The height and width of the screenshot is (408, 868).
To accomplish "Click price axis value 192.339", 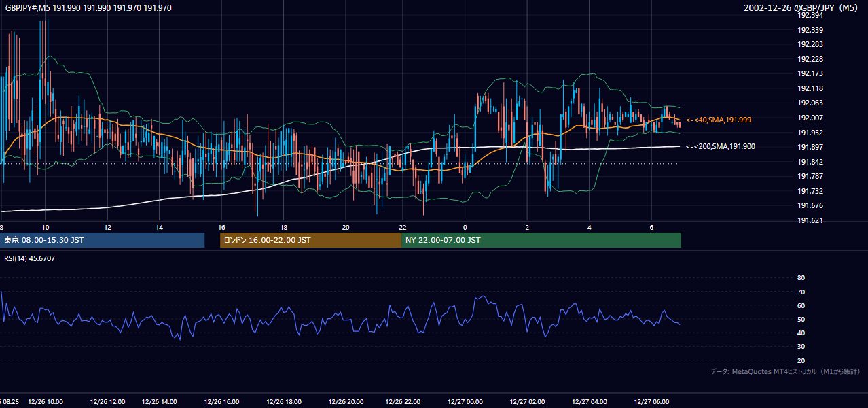I will click(810, 30).
